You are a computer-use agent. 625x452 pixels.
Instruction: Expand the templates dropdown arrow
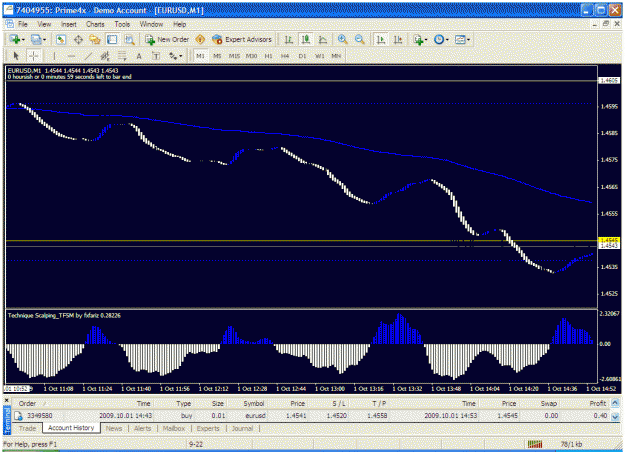click(x=468, y=39)
